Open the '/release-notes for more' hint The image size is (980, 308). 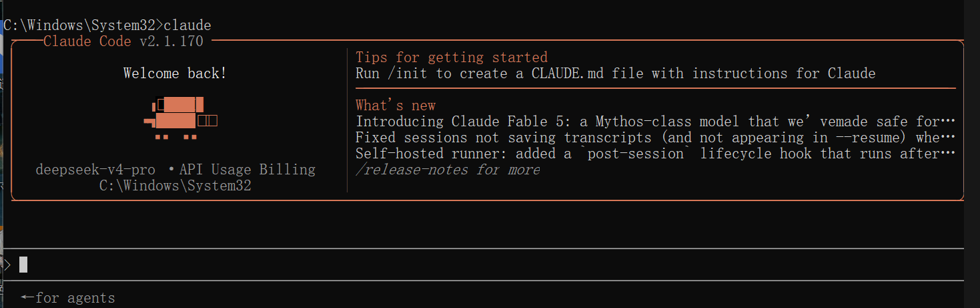(x=448, y=170)
